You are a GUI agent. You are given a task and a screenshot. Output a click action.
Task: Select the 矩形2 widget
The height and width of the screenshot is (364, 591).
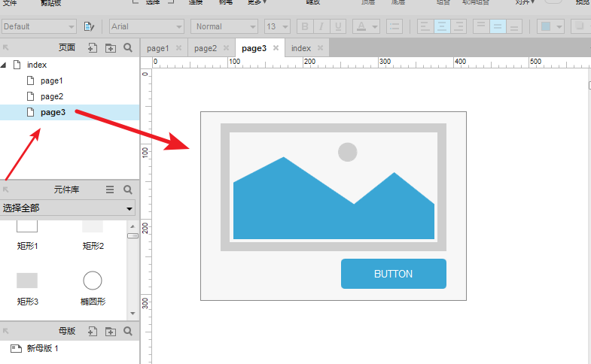click(93, 235)
